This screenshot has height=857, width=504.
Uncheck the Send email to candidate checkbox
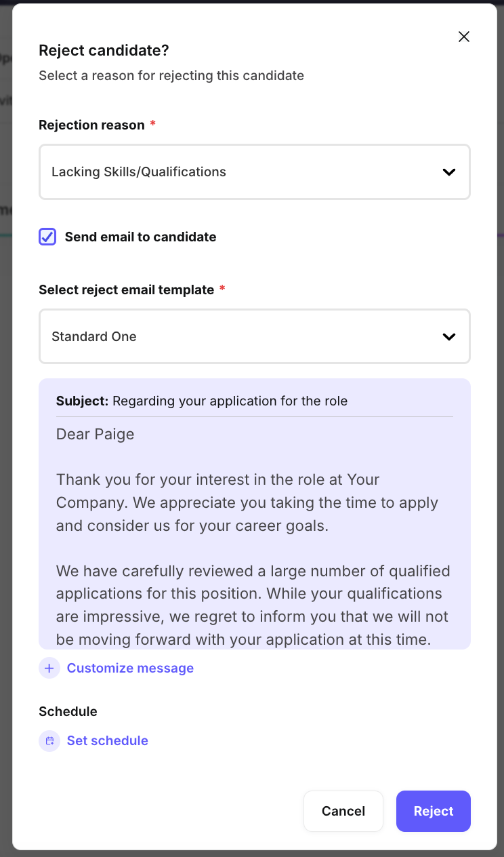pyautogui.click(x=47, y=237)
